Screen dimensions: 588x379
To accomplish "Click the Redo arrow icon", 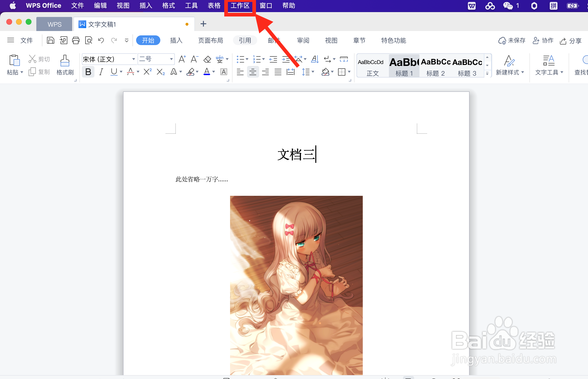I will (114, 40).
